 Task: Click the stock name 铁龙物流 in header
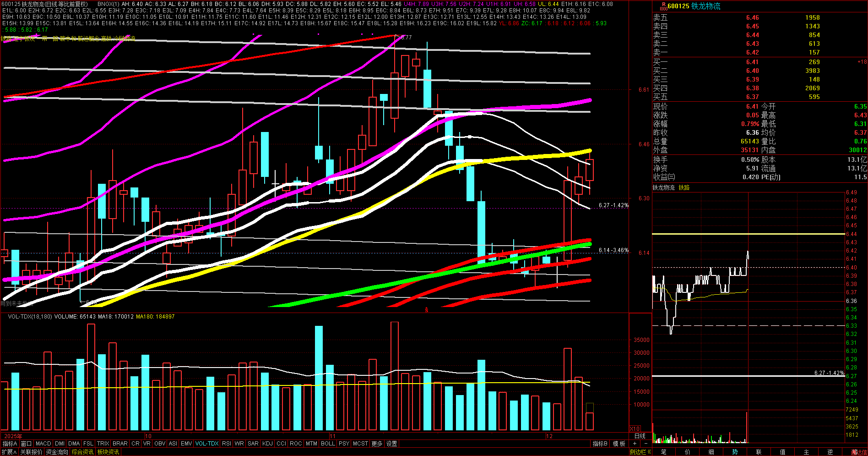tap(706, 6)
